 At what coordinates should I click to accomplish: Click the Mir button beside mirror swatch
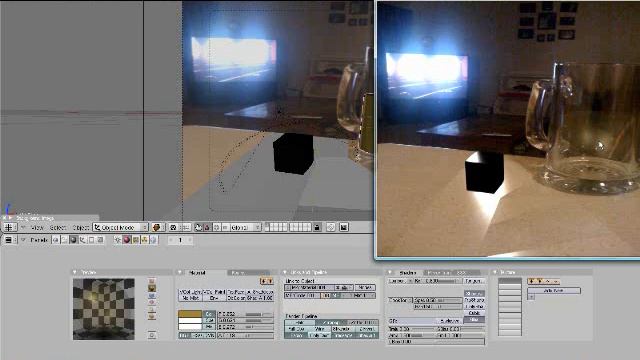[209, 327]
